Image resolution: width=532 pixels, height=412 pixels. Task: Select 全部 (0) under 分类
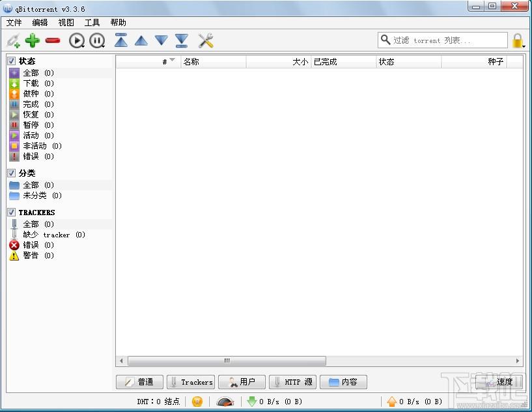tap(60, 185)
